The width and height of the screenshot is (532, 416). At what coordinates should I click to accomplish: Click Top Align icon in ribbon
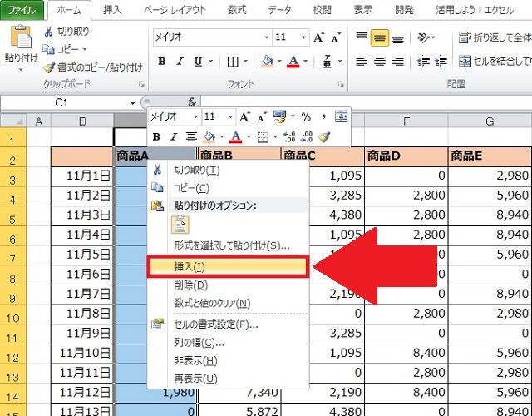pos(362,37)
